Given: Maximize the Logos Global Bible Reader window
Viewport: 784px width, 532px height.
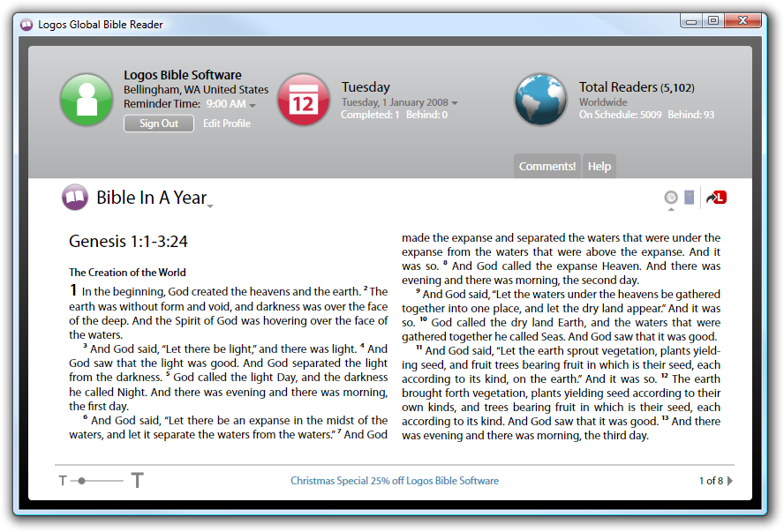Looking at the screenshot, I should coord(713,20).
